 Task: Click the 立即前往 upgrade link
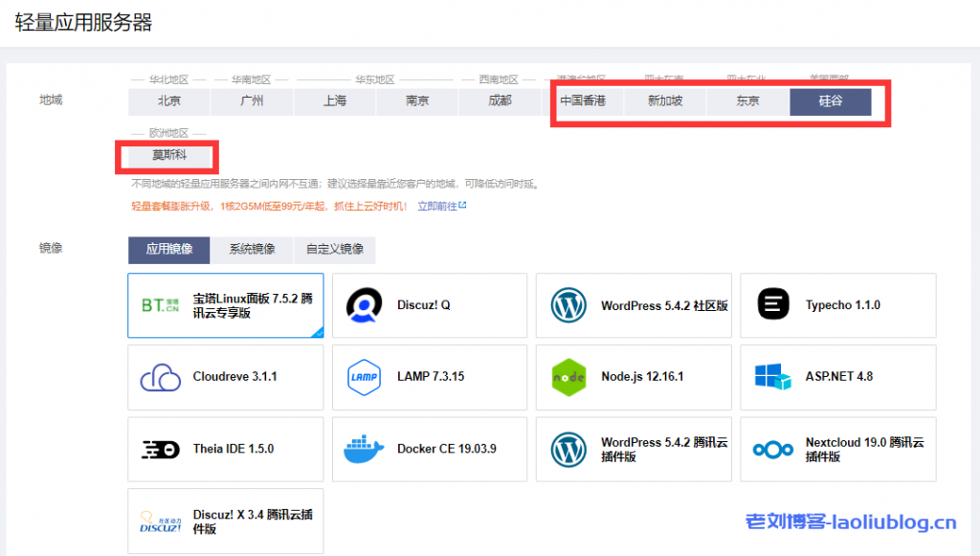[440, 206]
